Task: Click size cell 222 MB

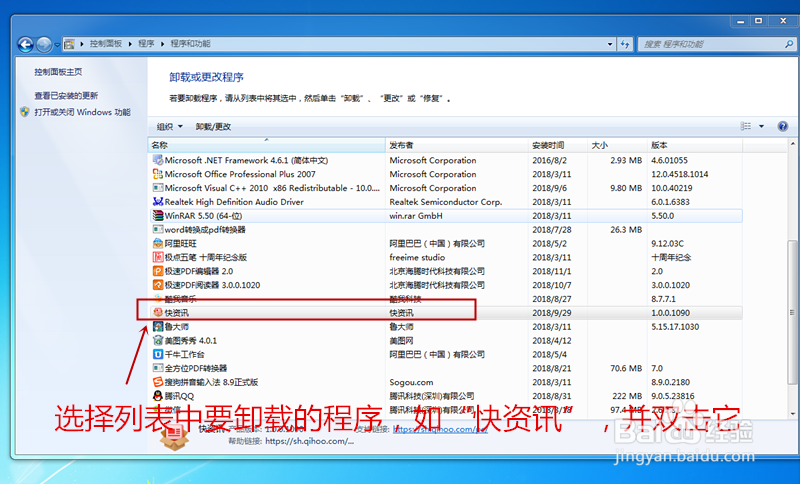Action: coord(629,396)
